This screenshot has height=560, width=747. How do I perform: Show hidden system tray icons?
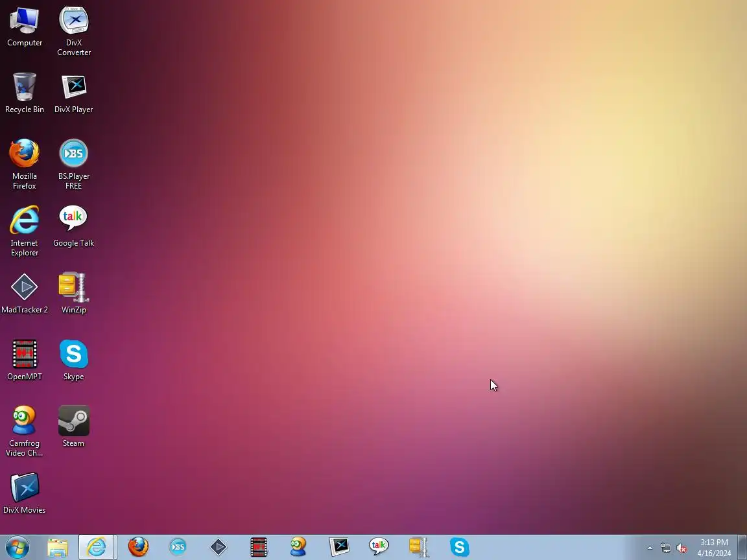click(650, 548)
